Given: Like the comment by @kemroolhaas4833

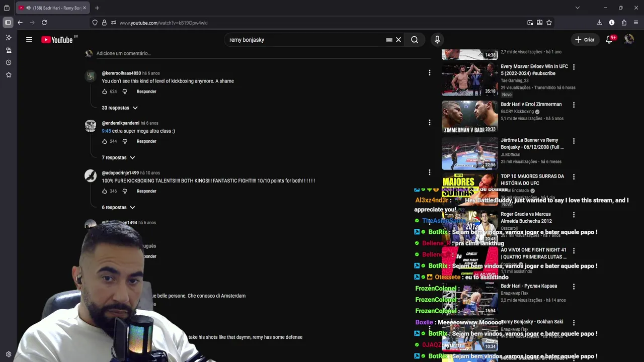Looking at the screenshot, I should pos(105,92).
